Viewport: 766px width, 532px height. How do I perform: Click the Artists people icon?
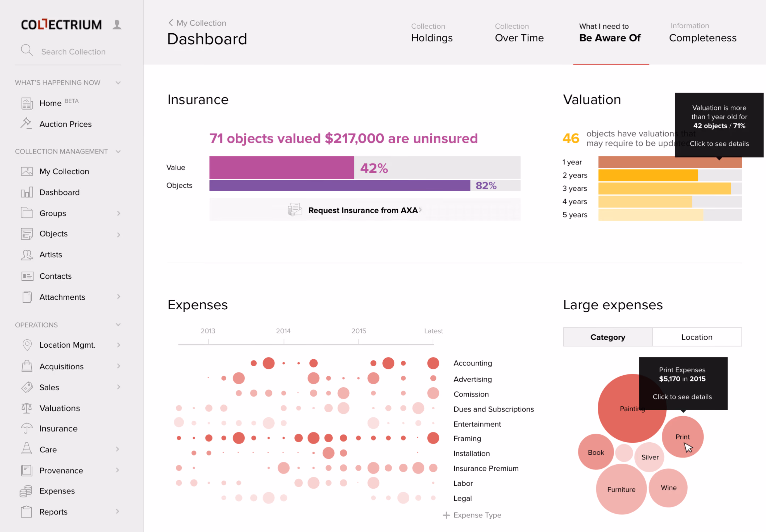click(x=27, y=255)
